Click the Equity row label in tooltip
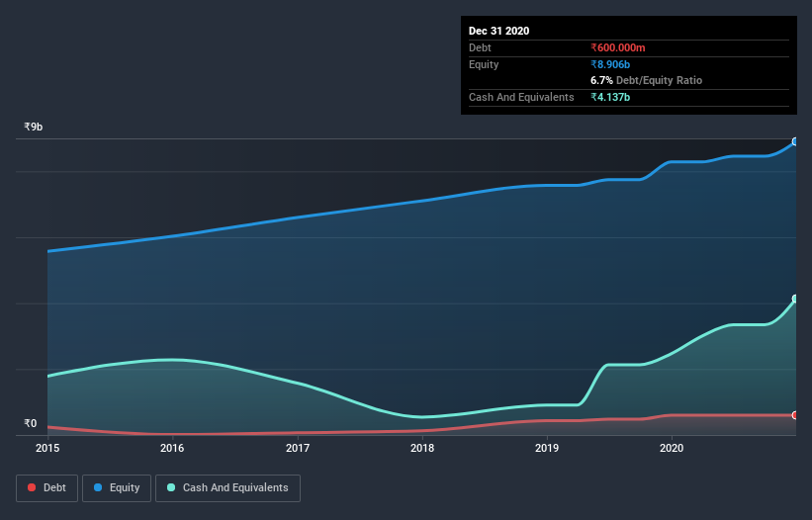 point(484,64)
